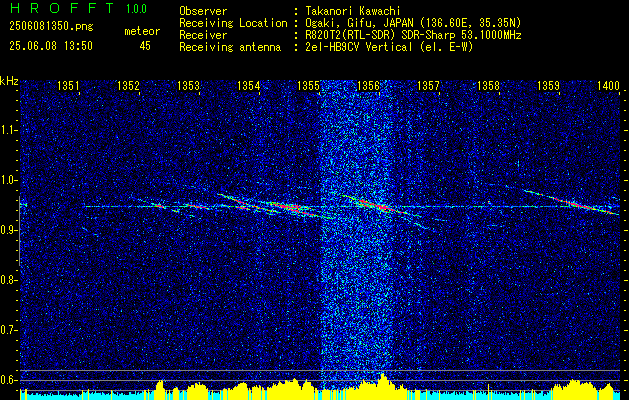Screen dimensions: 629x400
Task: Click the Receiver label
Action: [203, 35]
